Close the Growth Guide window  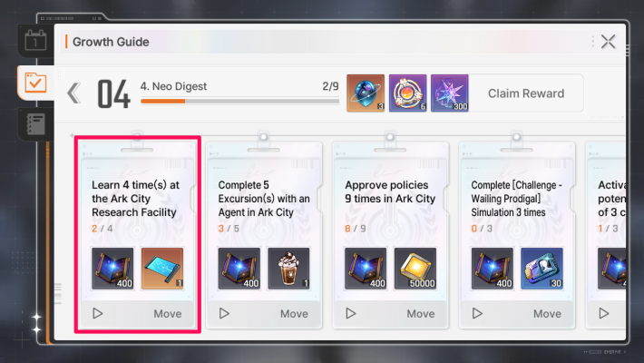point(608,42)
